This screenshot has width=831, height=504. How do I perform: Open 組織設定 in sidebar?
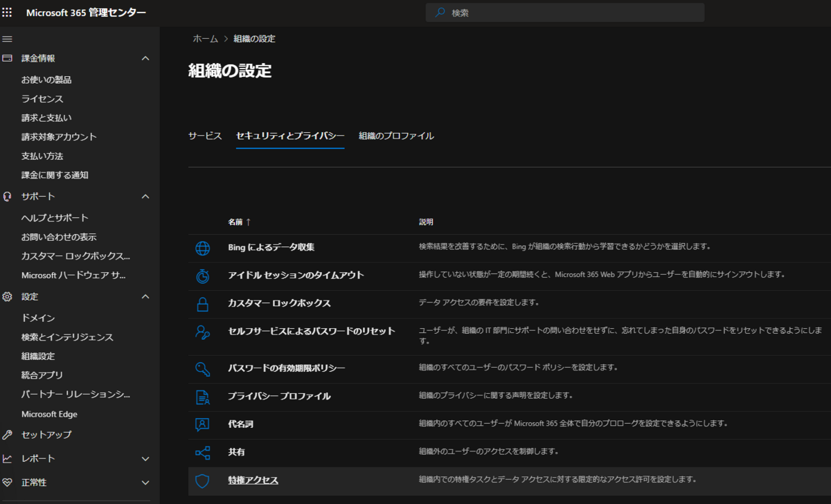coord(38,356)
